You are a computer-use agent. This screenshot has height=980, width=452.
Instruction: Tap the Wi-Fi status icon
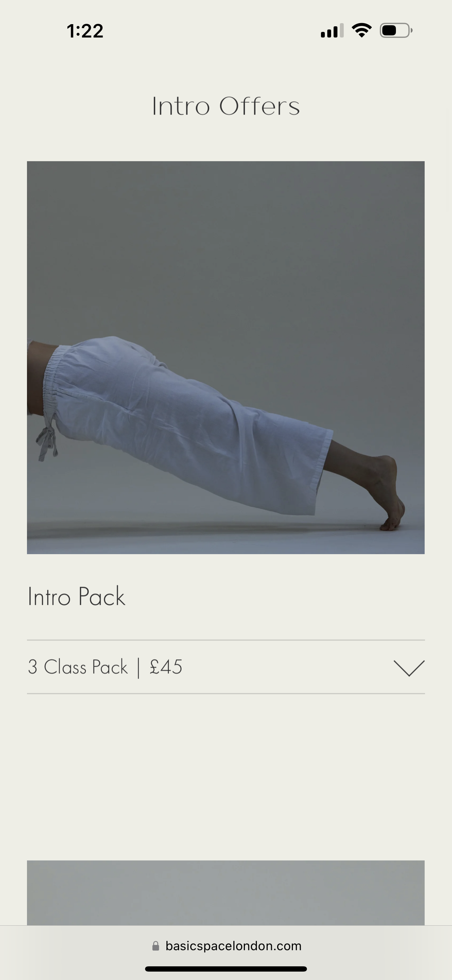point(362,30)
